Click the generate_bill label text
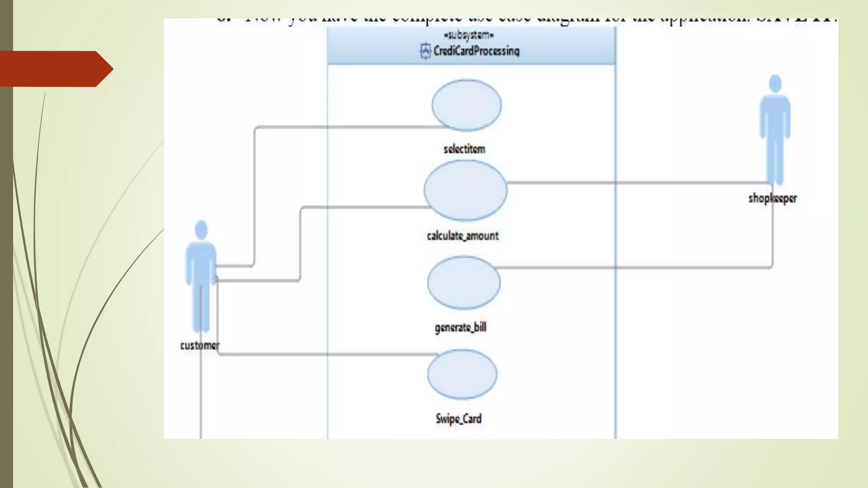868x488 pixels. 460,327
